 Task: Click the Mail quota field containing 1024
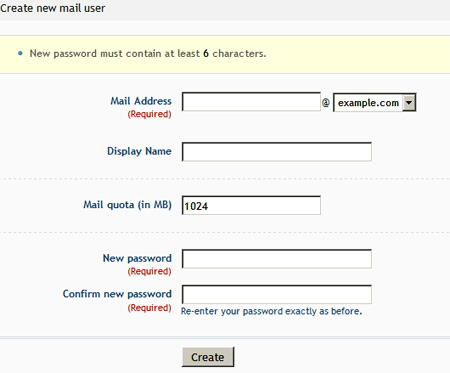[251, 205]
